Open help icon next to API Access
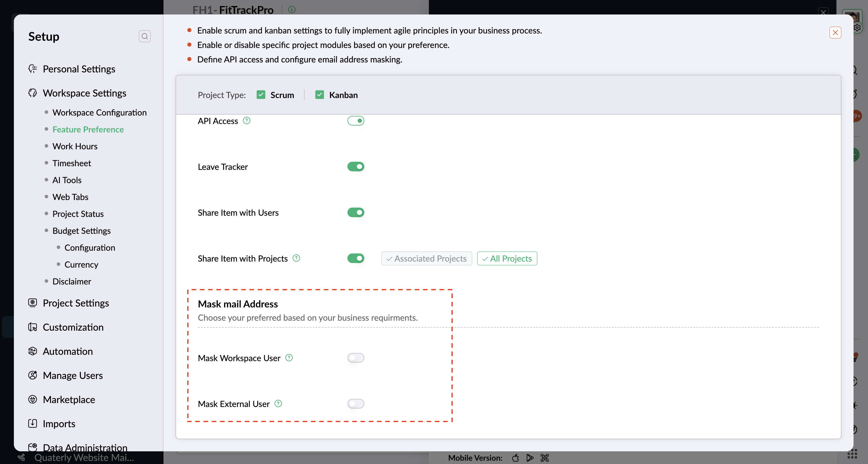 (x=247, y=121)
